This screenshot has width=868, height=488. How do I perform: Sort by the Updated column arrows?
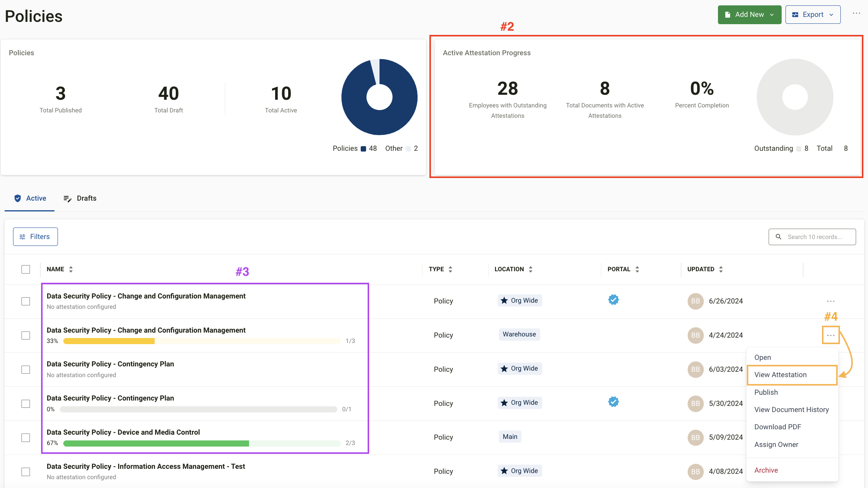pos(721,269)
